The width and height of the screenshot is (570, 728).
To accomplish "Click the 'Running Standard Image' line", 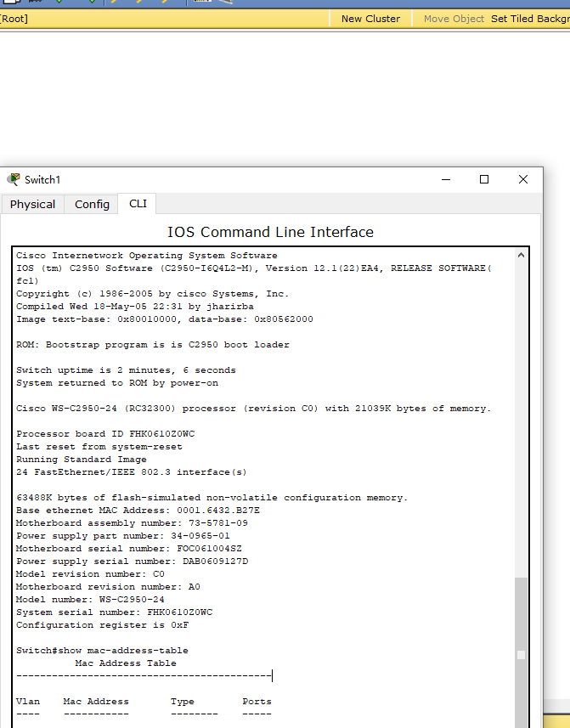I will (82, 460).
